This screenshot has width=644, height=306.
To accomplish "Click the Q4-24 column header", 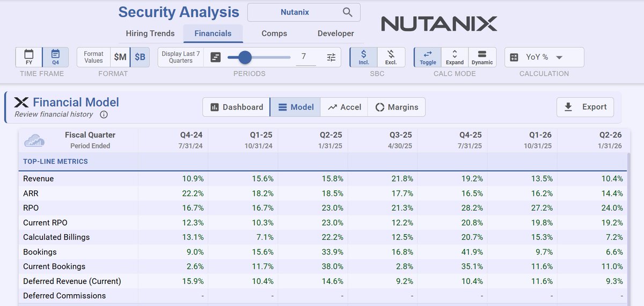I will click(173, 140).
